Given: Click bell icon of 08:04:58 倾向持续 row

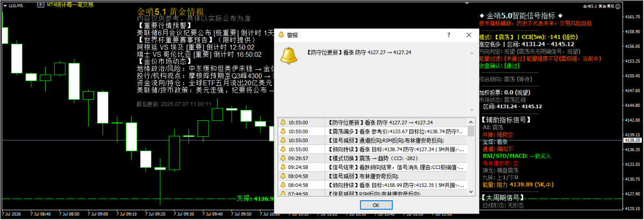Looking at the screenshot, I should (x=283, y=184).
